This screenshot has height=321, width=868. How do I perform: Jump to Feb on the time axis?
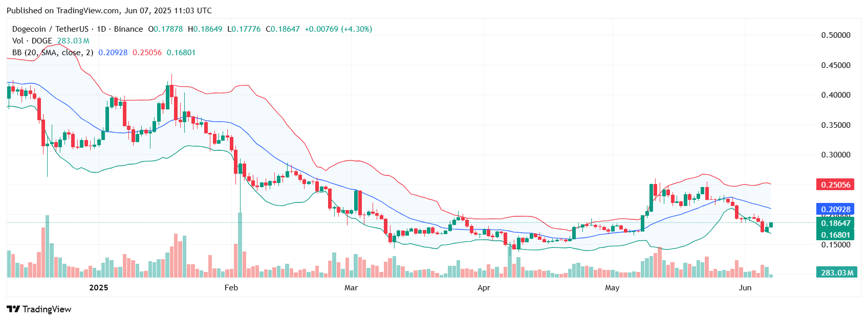[231, 288]
